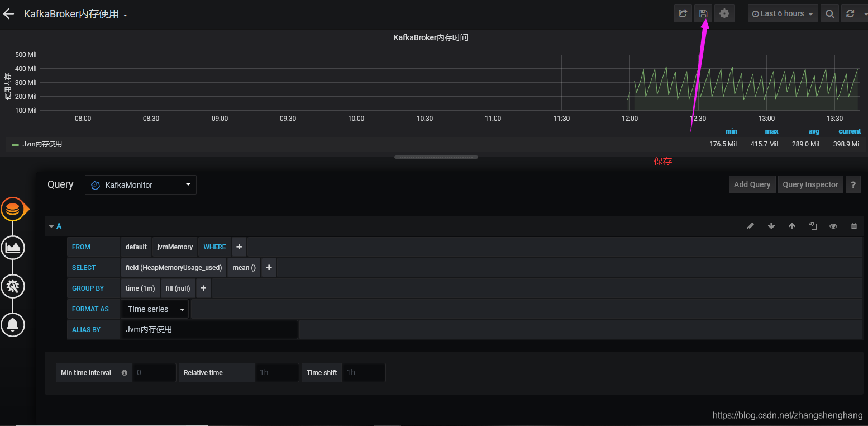Screen dimensions: 868x426
Task: Add GROUP BY plus button
Action: tap(203, 288)
